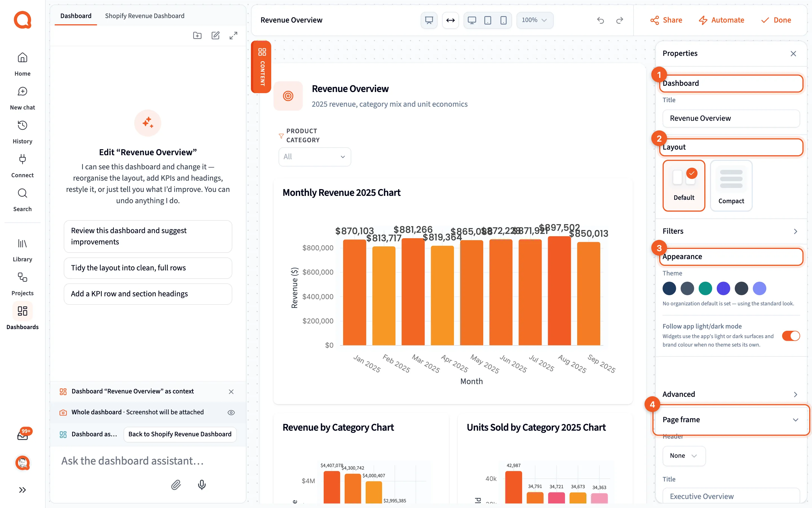The height and width of the screenshot is (508, 812).
Task: Switch to Shopify Revenue Dashboard tab
Action: point(145,16)
